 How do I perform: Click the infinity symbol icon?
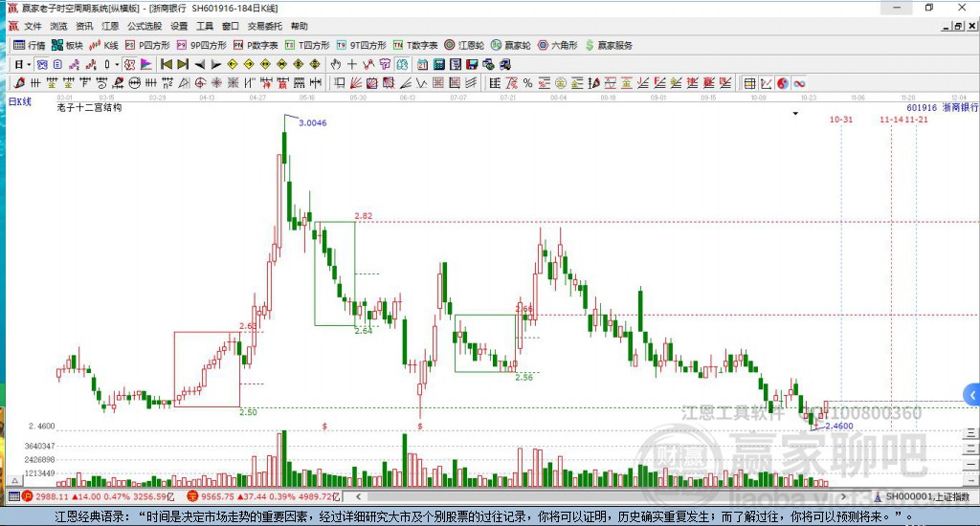click(799, 83)
